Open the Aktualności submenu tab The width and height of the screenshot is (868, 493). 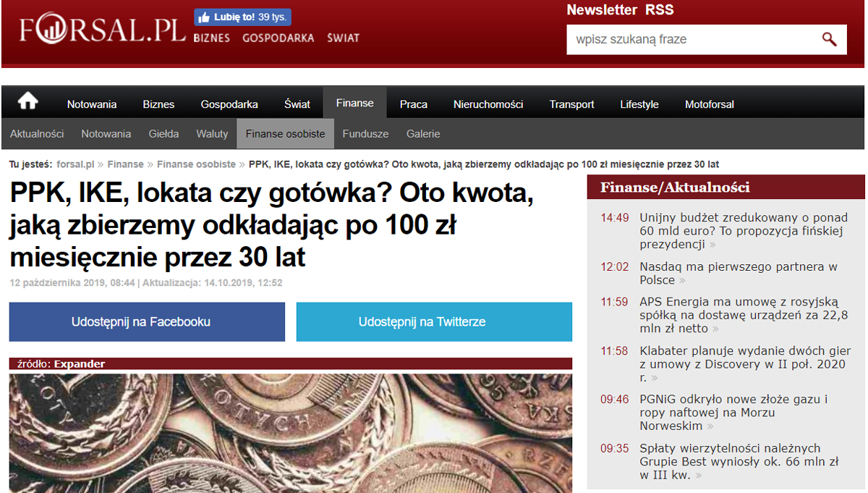click(x=37, y=134)
